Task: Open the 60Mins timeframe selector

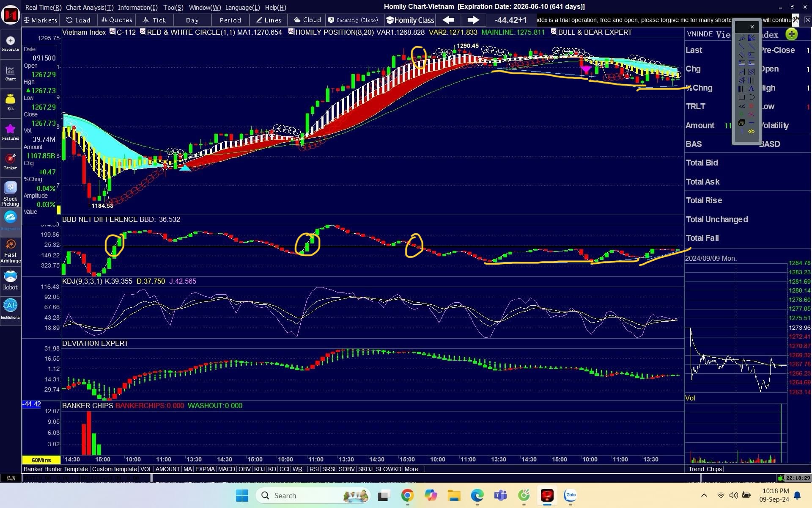Action: 41,460
